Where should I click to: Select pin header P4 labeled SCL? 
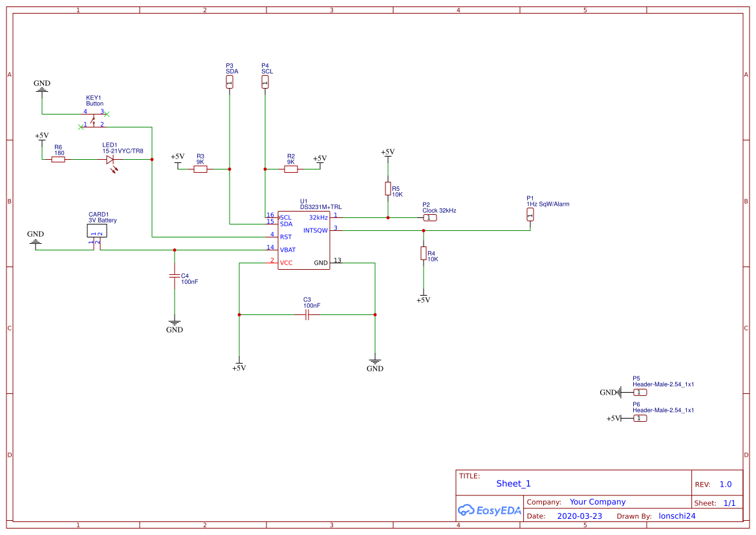pyautogui.click(x=265, y=81)
